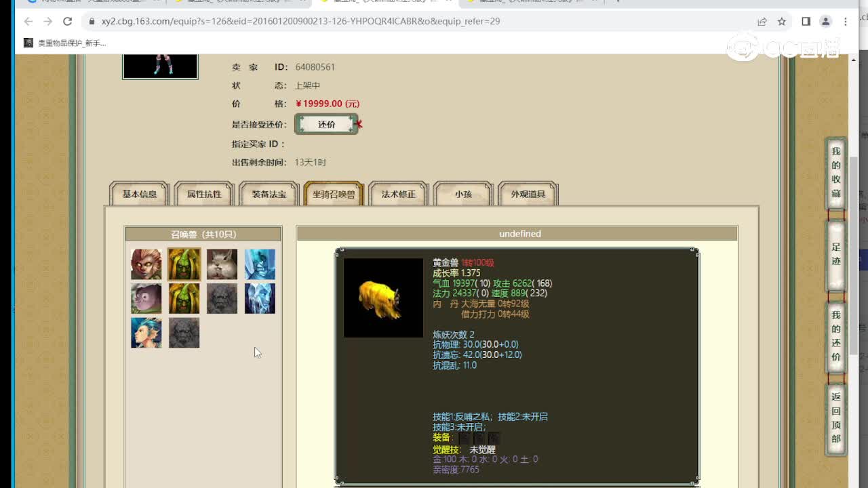Switch to the 属性抗性 tab
This screenshot has width=868, height=488.
tap(204, 194)
